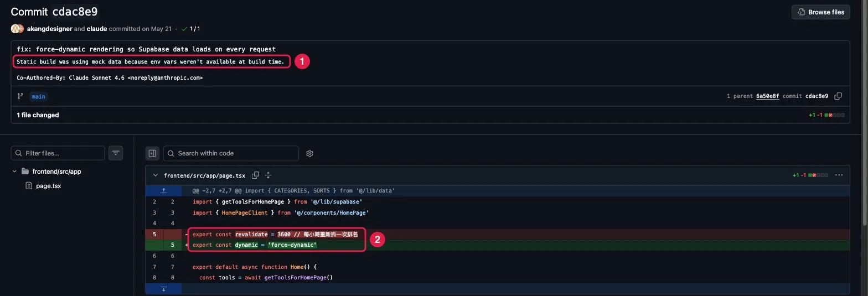Click the page.tsx file +1 -1 diffstat
Viewport: 868px width, 296px height.
click(810, 175)
